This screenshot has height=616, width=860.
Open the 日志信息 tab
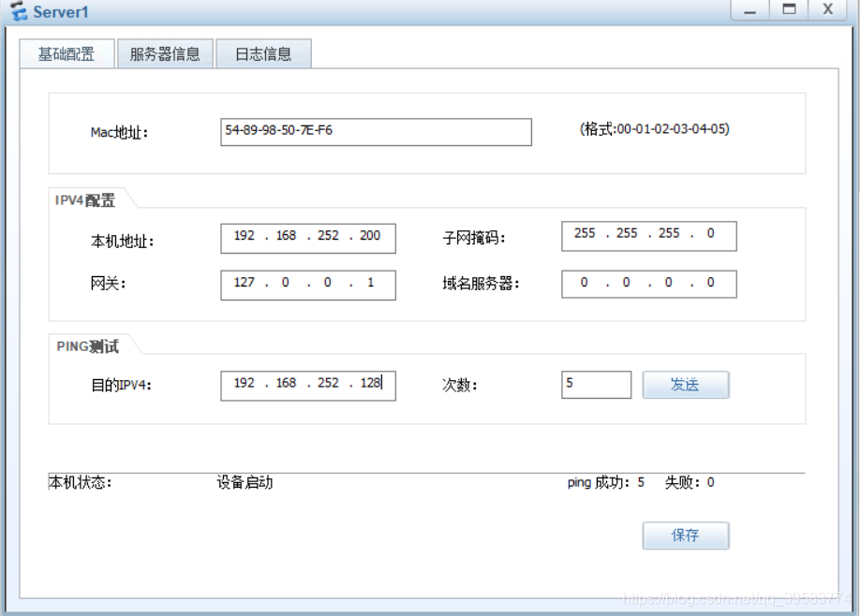click(x=263, y=54)
